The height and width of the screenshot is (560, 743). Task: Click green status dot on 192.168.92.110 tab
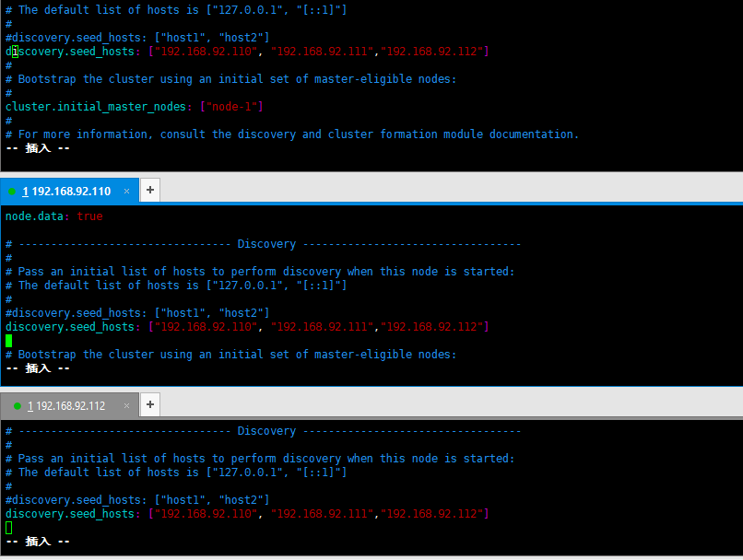(12, 192)
